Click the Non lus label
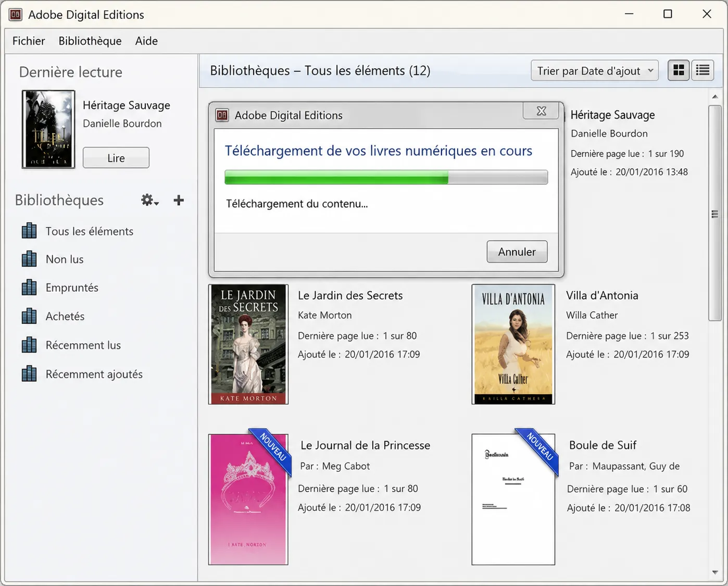728x586 pixels. 65,259
